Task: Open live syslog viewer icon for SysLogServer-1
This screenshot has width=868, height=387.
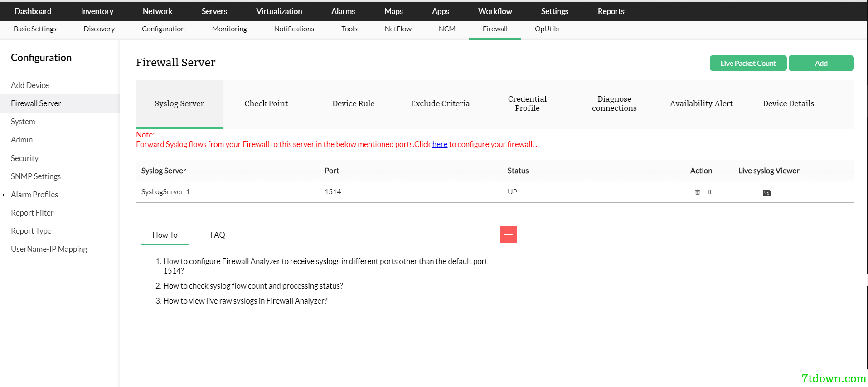Action: point(766,192)
